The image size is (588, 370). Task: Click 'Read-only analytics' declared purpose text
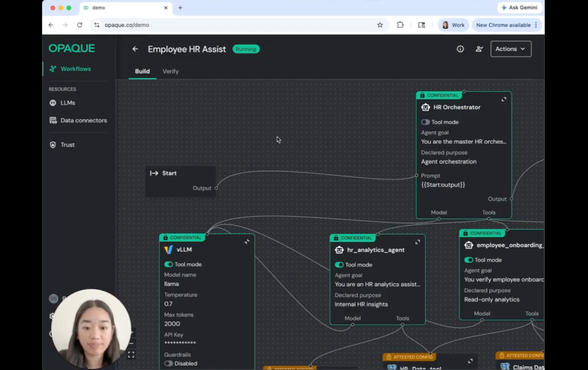tap(492, 299)
